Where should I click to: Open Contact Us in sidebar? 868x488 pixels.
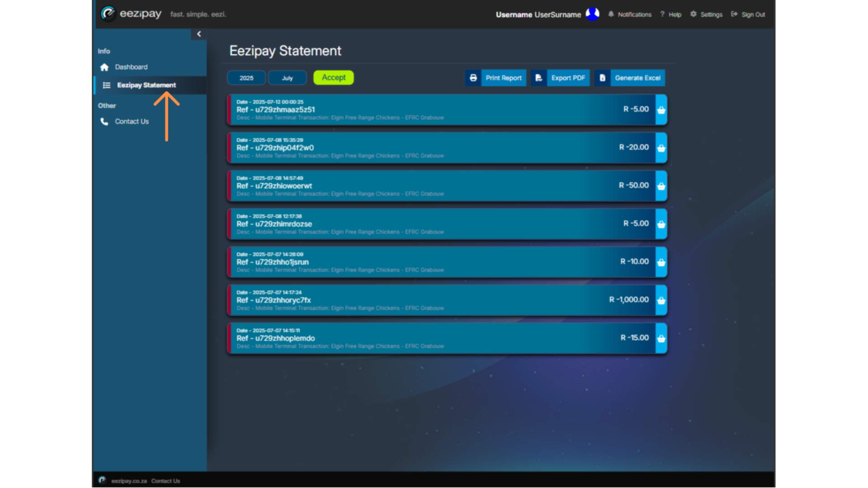[x=132, y=122]
